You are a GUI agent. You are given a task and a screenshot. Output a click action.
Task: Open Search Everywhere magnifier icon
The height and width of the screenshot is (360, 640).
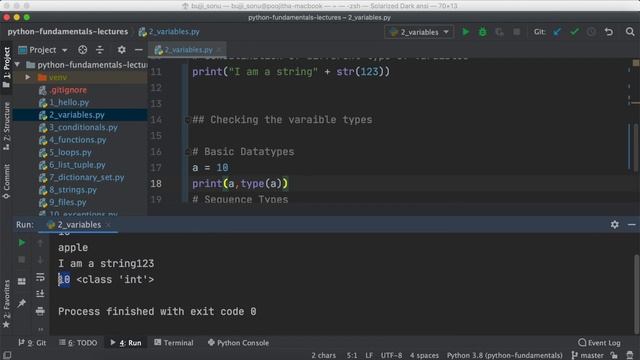click(x=630, y=32)
